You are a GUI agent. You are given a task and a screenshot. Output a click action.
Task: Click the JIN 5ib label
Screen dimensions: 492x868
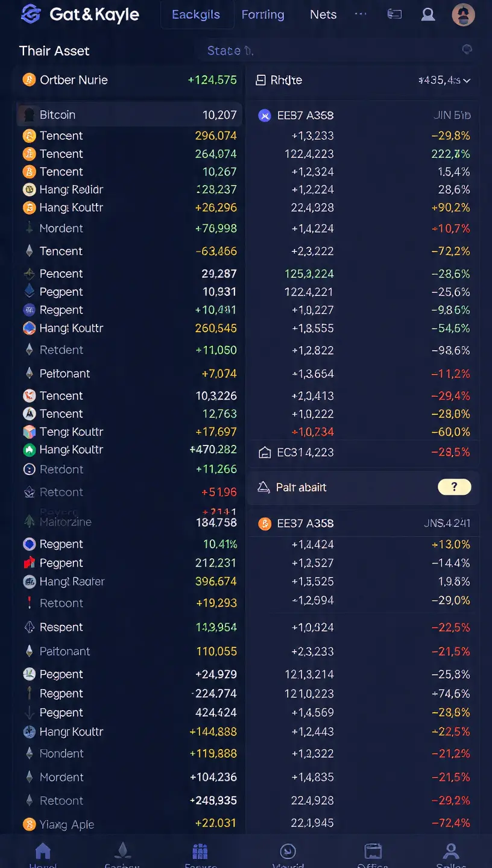tap(452, 115)
